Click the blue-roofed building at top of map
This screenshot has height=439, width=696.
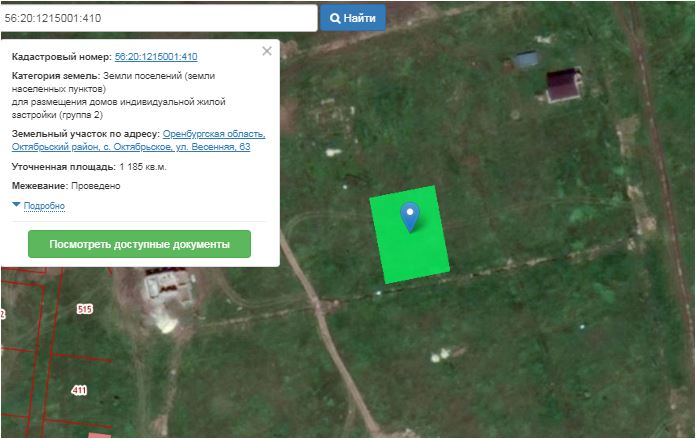tap(526, 59)
